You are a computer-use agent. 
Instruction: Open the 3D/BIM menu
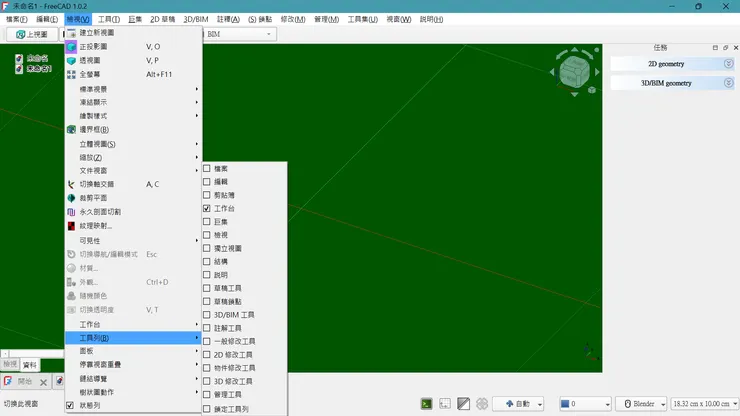(195, 19)
